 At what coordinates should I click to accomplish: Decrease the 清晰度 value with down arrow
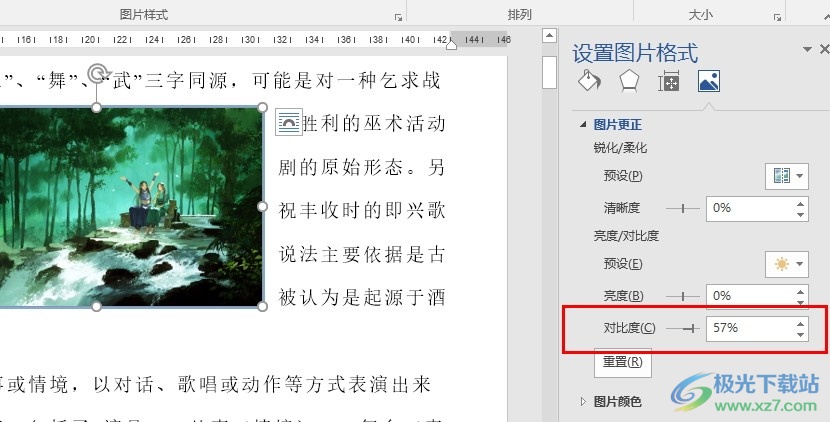800,215
